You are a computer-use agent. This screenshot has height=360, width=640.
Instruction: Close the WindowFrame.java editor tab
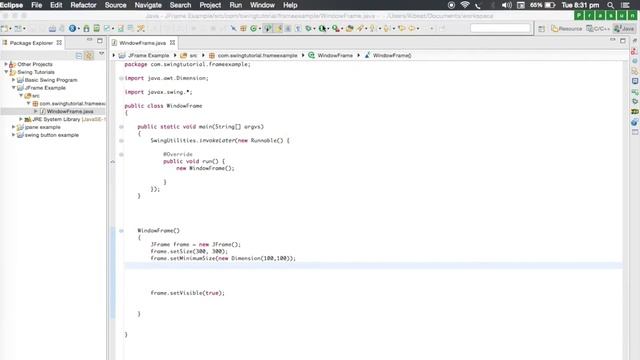point(172,42)
